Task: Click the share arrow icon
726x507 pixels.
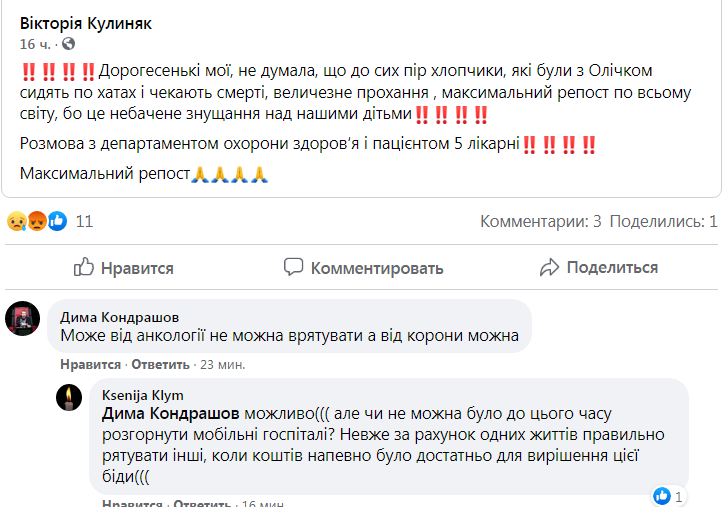Action: [x=549, y=268]
